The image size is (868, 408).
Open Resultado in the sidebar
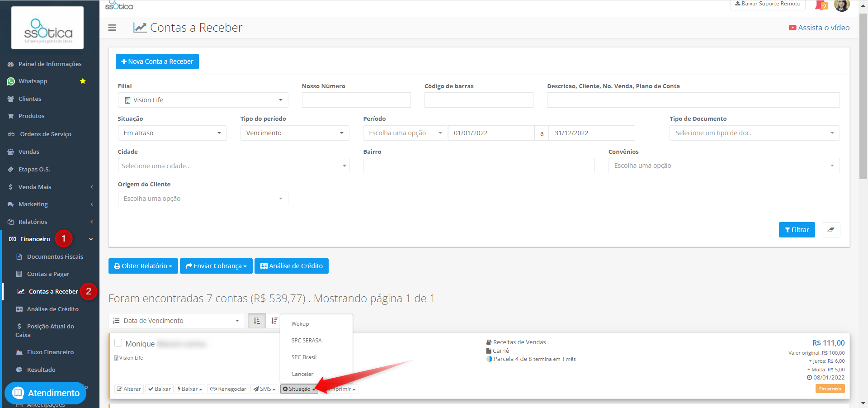coord(41,370)
